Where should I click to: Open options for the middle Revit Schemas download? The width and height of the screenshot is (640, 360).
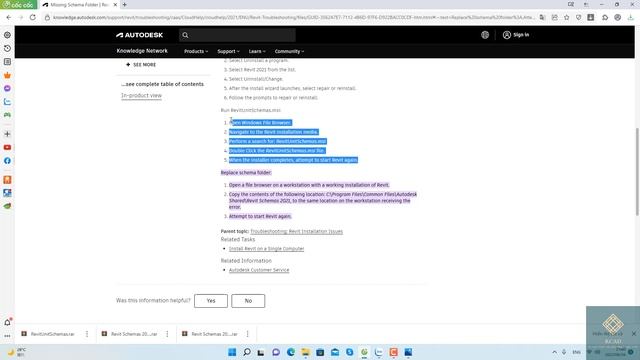[167, 334]
